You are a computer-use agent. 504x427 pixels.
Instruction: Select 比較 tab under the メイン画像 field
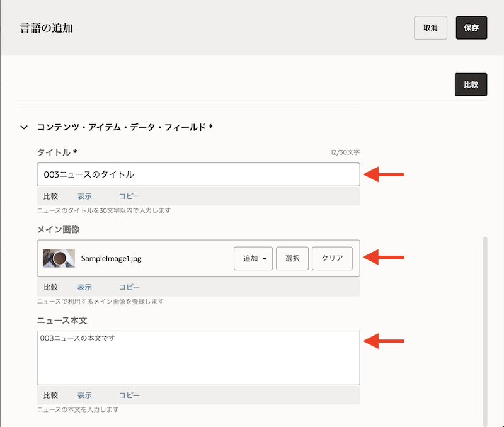[51, 287]
